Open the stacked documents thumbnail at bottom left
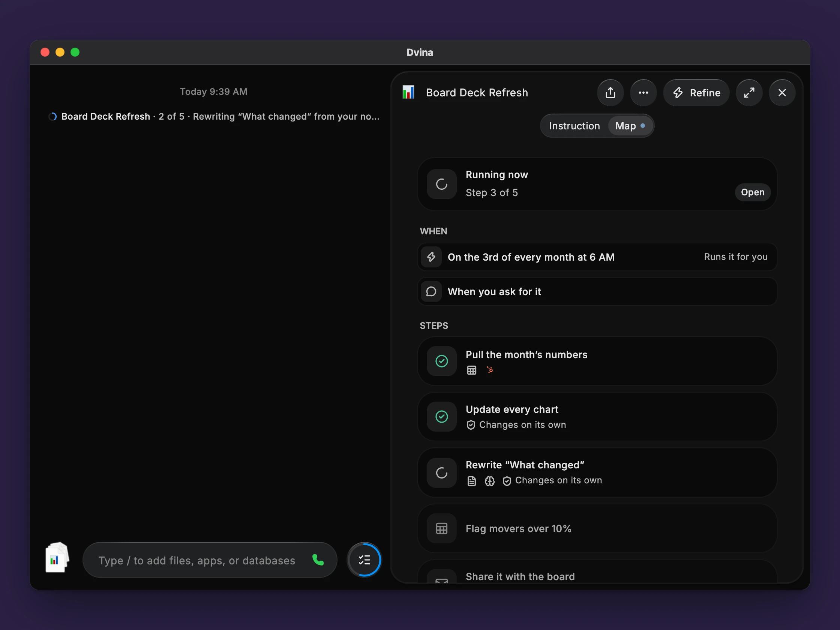The image size is (840, 630). pyautogui.click(x=57, y=558)
